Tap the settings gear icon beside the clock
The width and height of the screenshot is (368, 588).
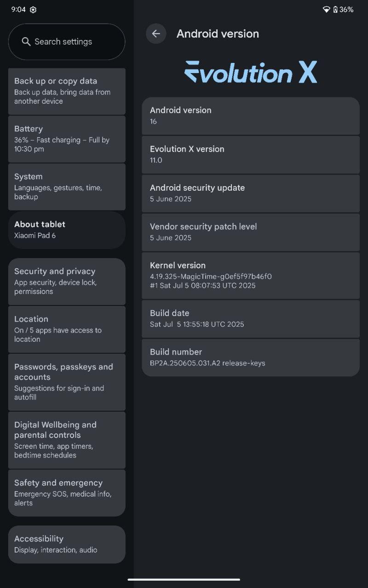click(x=33, y=10)
